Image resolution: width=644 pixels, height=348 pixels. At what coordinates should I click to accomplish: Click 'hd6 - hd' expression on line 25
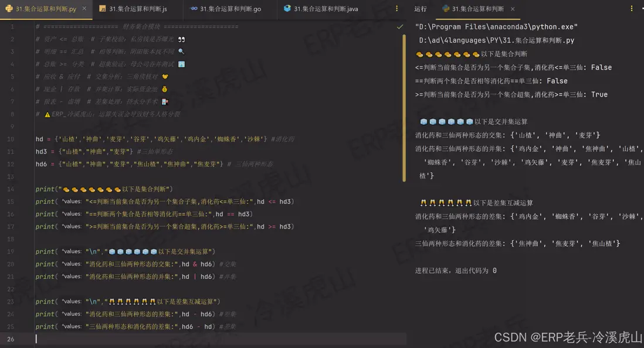point(196,327)
